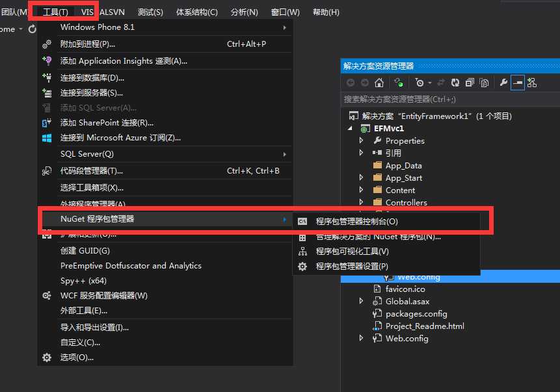This screenshot has width=560, height=392.
Task: Click the connect to database plug icon
Action: coord(47,77)
